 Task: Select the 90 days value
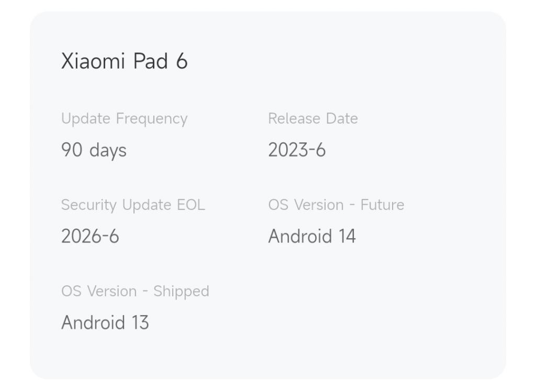click(94, 151)
